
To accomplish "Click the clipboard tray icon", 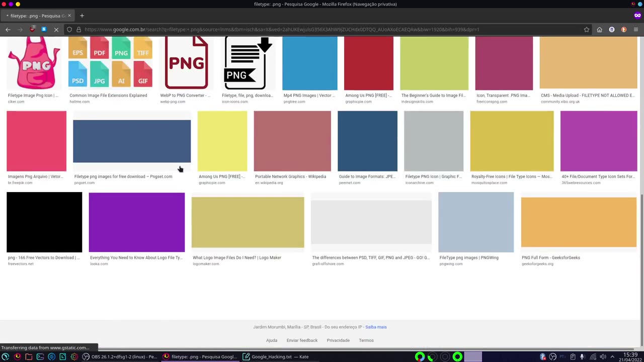I will 573,357.
